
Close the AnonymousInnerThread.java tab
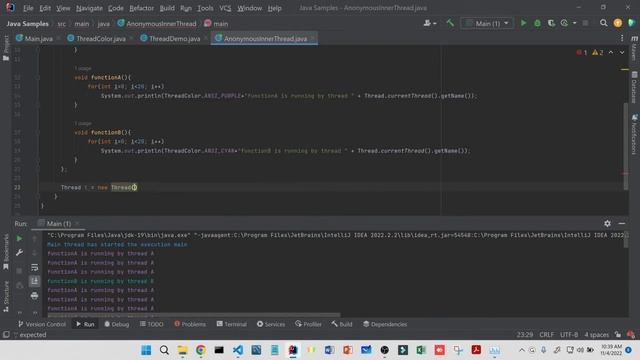tap(312, 38)
